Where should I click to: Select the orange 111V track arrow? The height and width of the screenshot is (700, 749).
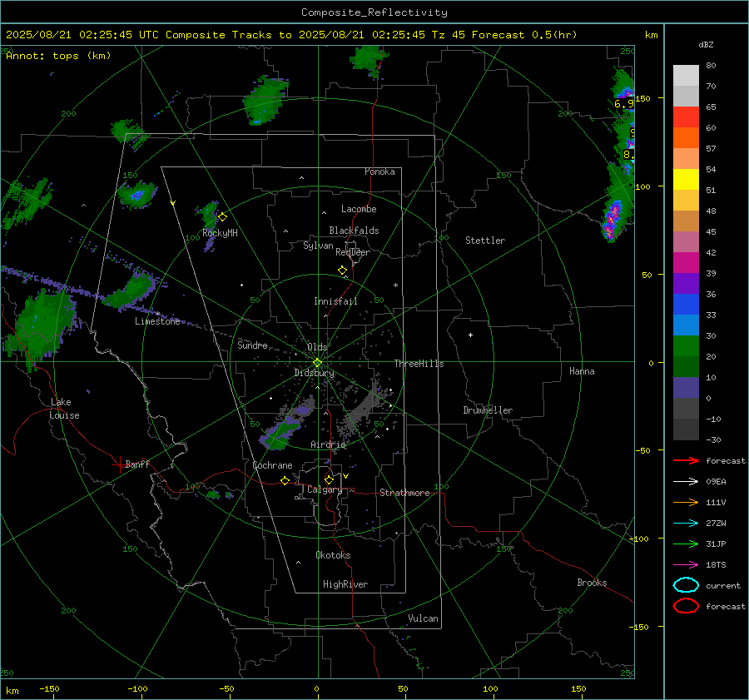point(686,502)
